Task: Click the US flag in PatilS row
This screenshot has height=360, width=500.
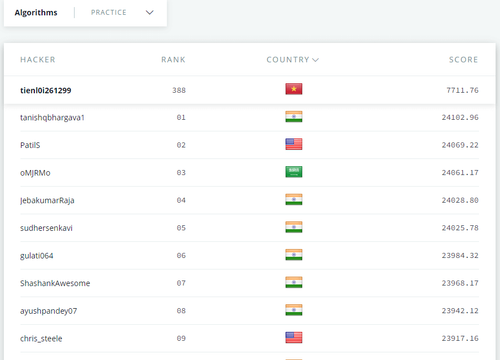Action: pyautogui.click(x=294, y=144)
